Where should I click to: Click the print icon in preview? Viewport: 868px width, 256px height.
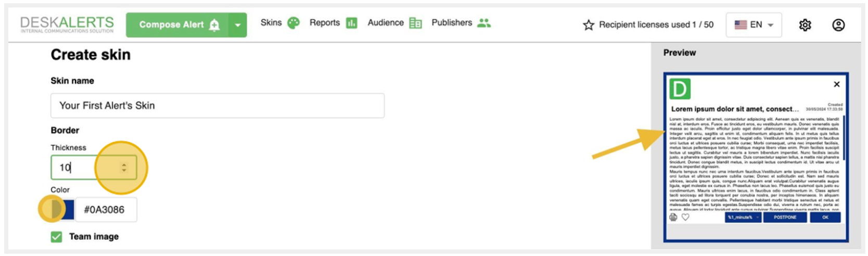673,217
